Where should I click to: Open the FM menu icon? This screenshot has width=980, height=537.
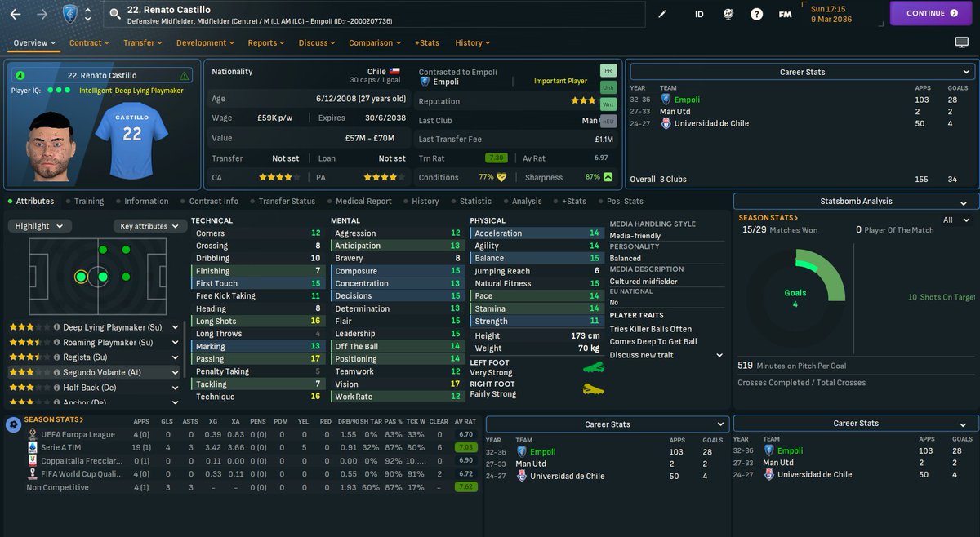click(785, 14)
